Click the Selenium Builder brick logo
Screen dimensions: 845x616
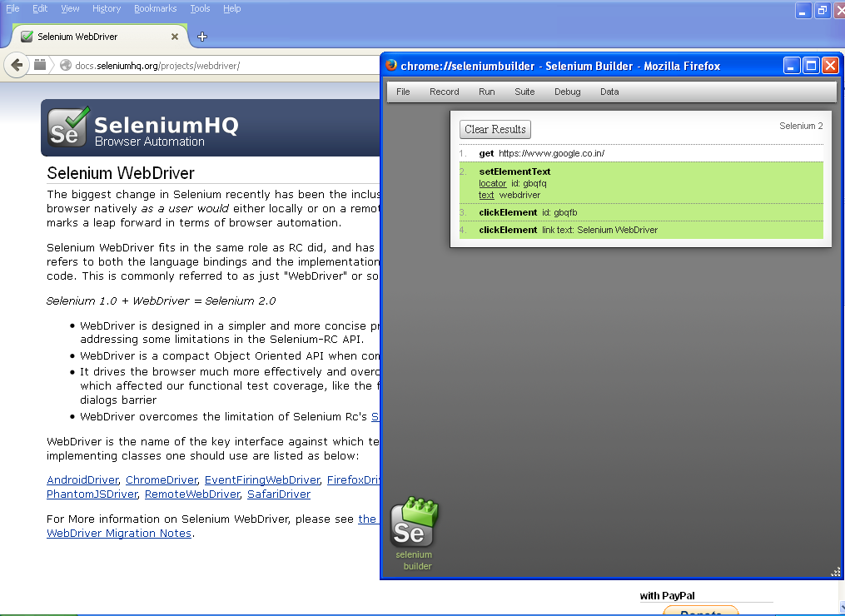click(414, 522)
